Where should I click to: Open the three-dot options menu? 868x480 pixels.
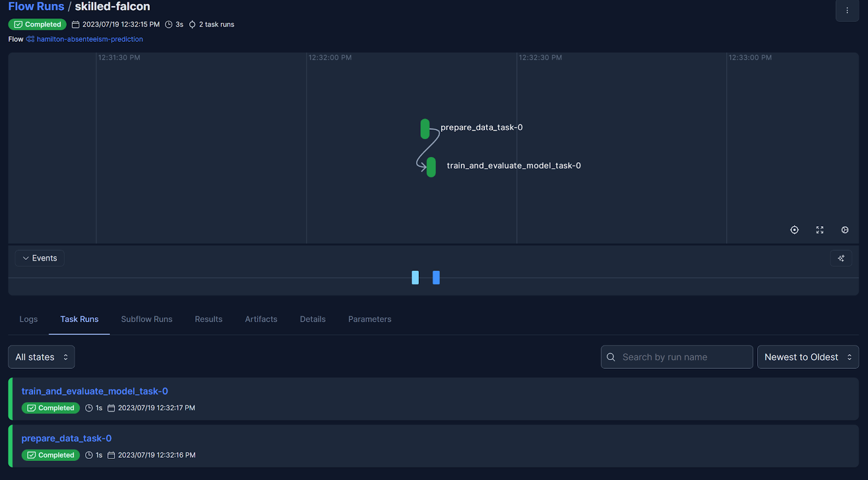[847, 10]
